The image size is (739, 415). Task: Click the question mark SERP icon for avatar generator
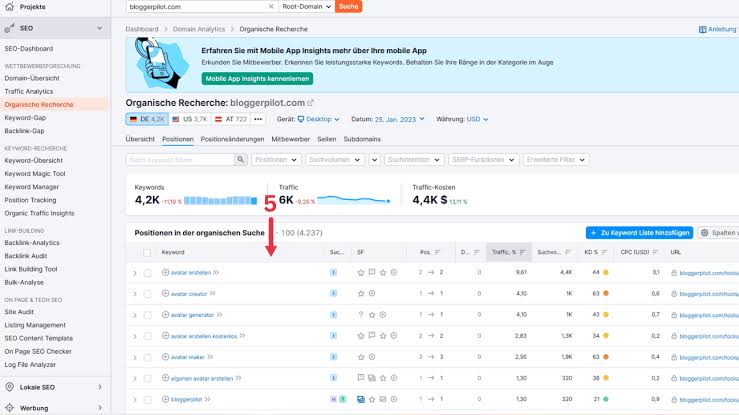[361, 314]
